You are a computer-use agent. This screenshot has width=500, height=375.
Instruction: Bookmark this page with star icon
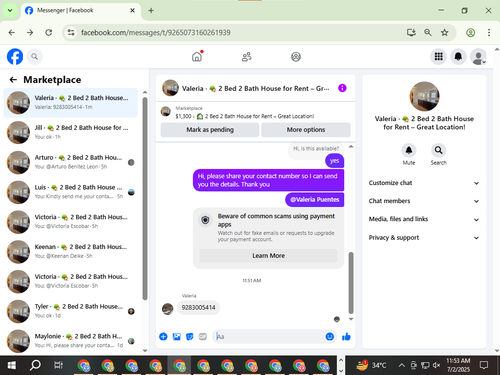445,32
